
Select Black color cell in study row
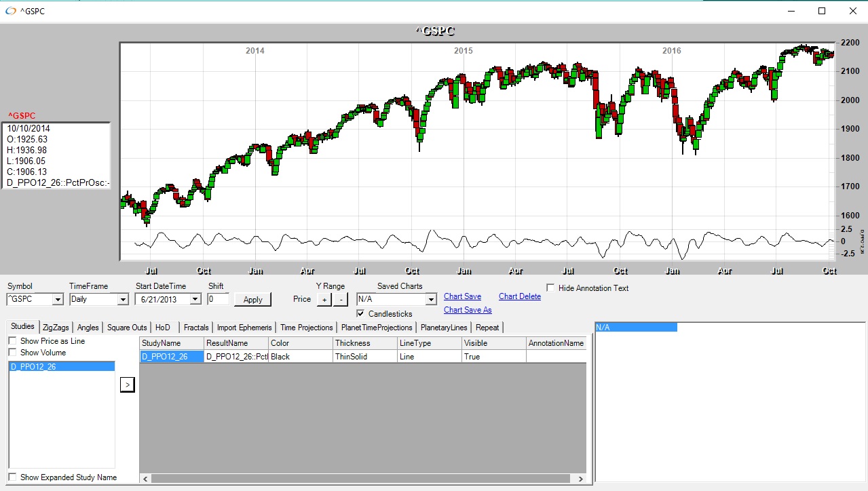coord(300,357)
